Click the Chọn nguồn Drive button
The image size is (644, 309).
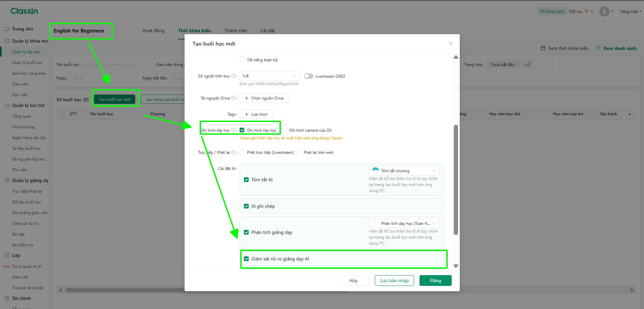(264, 98)
